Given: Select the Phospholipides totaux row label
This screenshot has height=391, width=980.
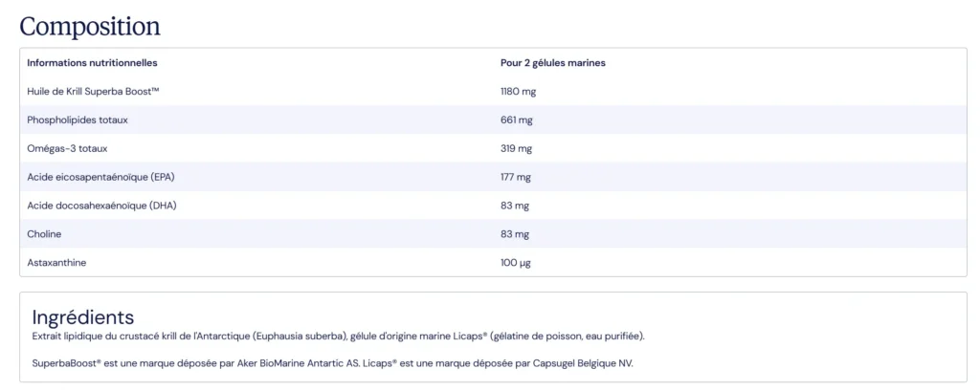Looking at the screenshot, I should coord(78,119).
